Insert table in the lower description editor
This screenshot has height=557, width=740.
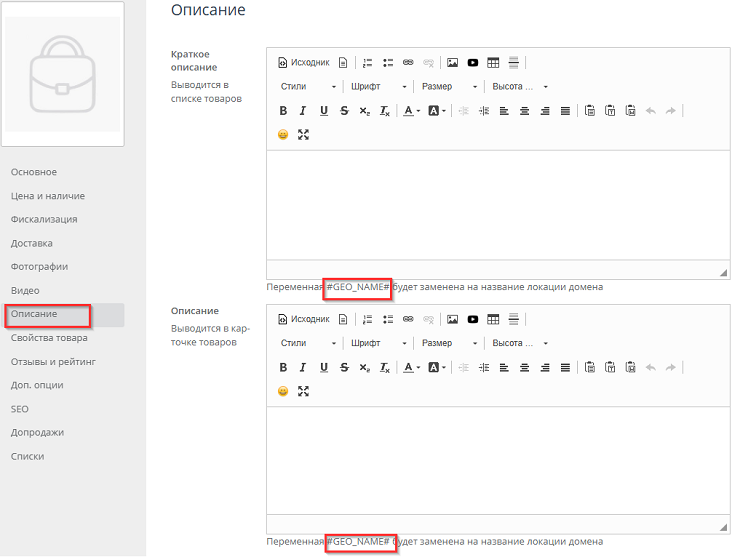click(493, 319)
